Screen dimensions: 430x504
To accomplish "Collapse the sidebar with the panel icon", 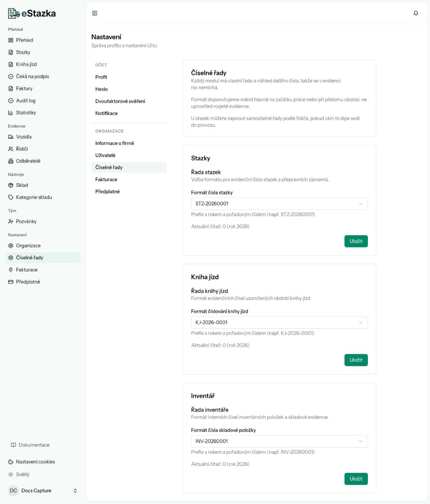I will 95,13.
